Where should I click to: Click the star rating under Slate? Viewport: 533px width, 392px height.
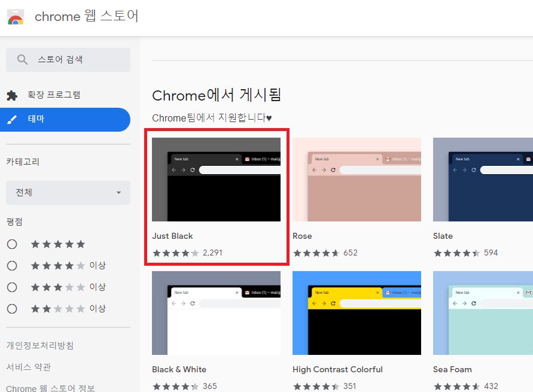coord(457,253)
